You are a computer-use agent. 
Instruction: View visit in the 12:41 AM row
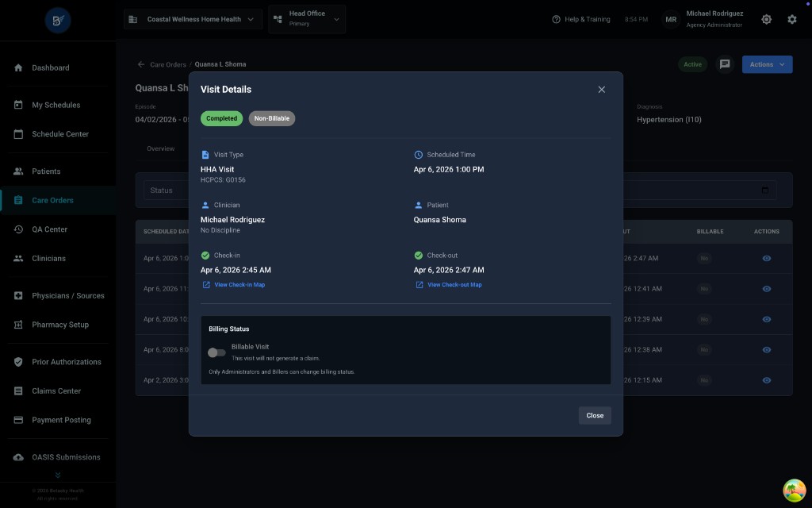pos(767,289)
